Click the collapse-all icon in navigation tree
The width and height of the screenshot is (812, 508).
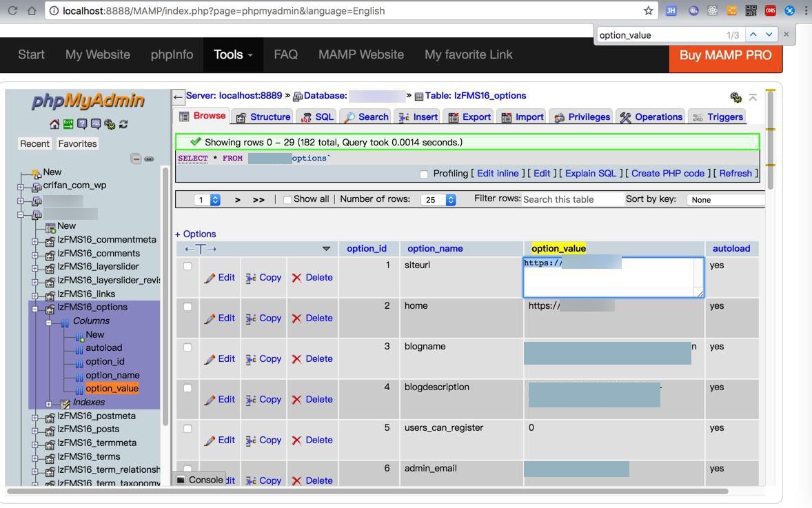[136, 159]
